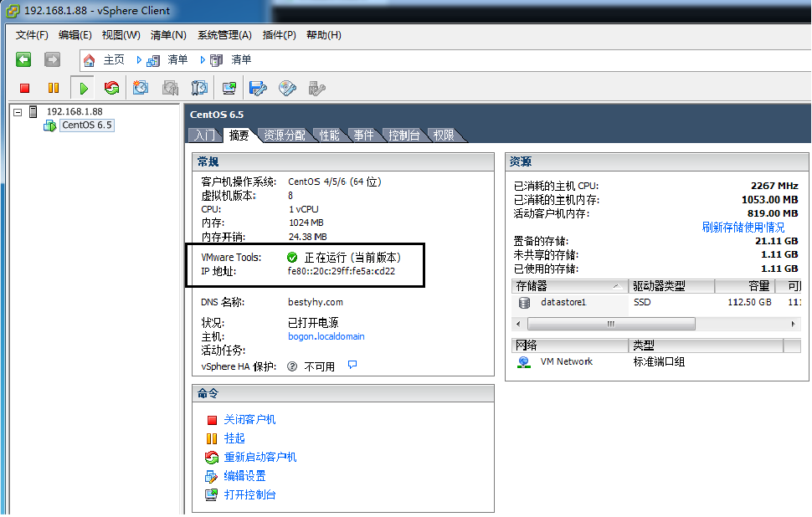Sort by the 存储器 column header
The height and width of the screenshot is (517, 812).
[569, 286]
